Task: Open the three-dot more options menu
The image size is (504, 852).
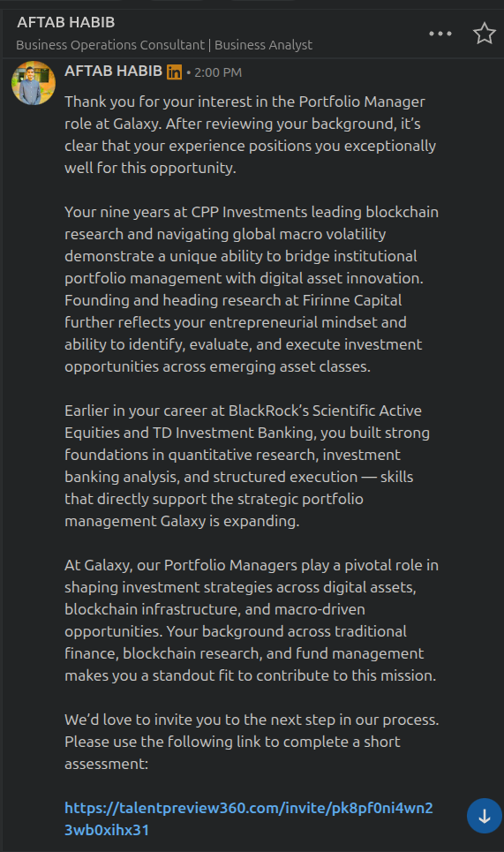Action: click(x=440, y=34)
